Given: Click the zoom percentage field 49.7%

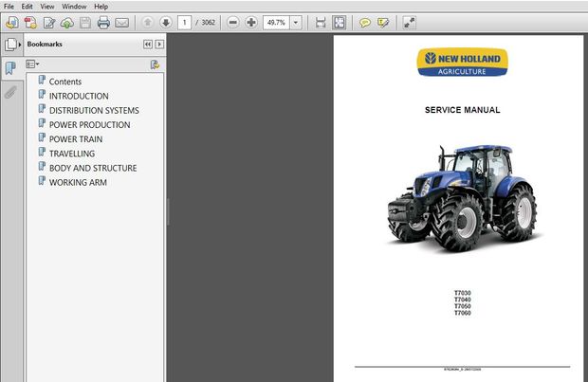Looking at the screenshot, I should pos(276,23).
